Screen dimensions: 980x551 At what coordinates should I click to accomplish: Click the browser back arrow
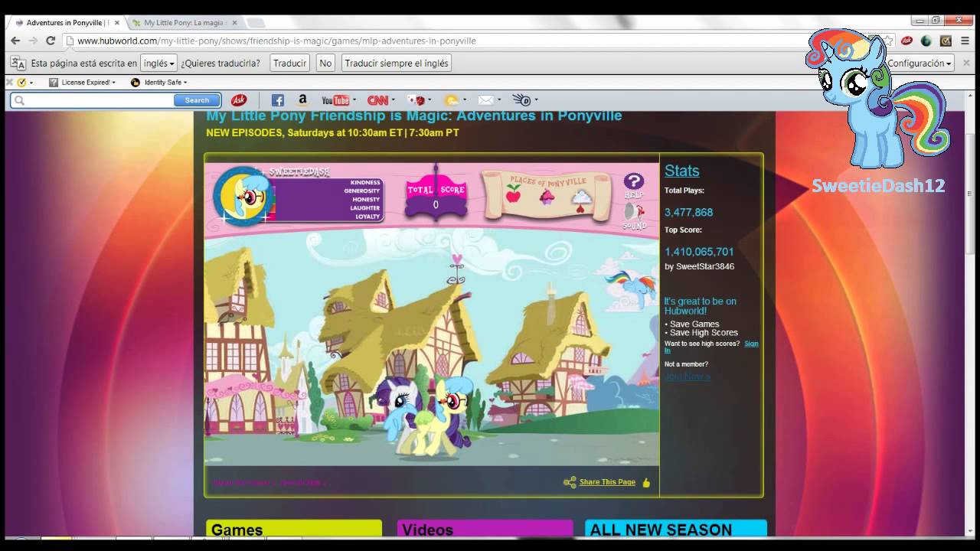coord(15,41)
